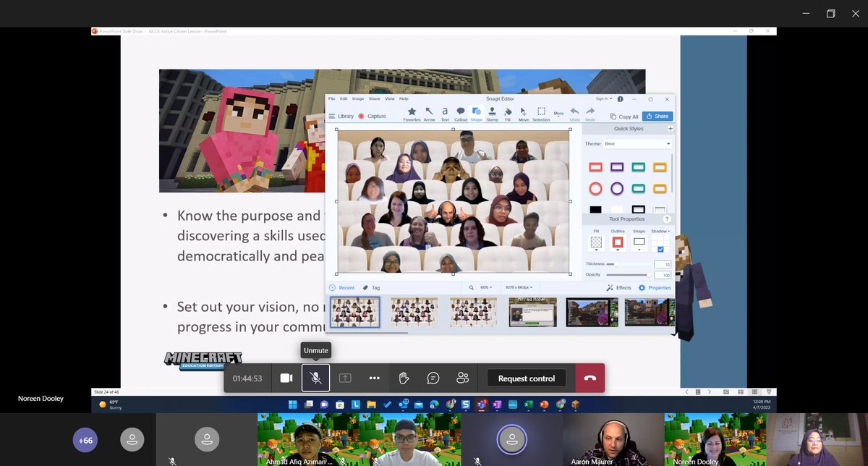Open Snagit Editor Image menu
The width and height of the screenshot is (868, 466).
[358, 98]
